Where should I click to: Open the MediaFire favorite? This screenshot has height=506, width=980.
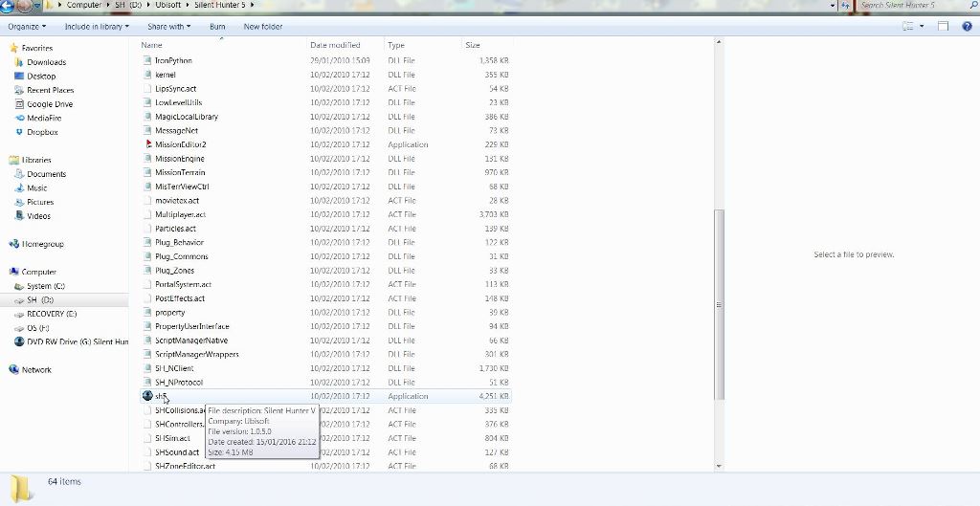(44, 118)
